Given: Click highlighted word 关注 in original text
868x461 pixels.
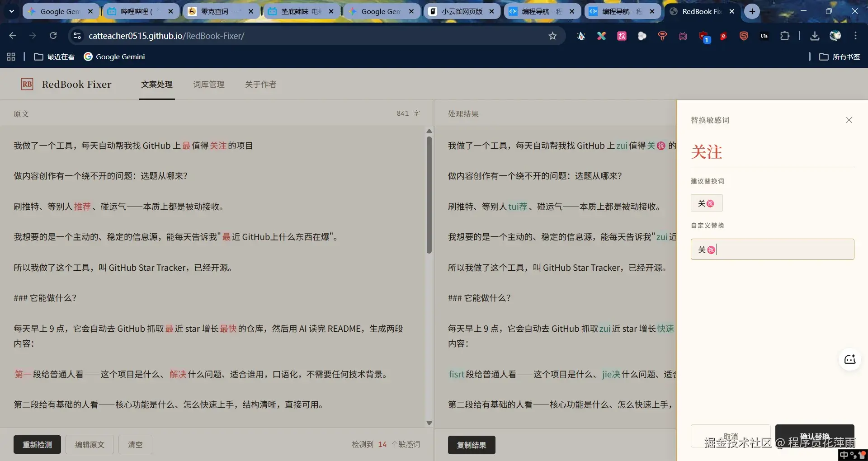Looking at the screenshot, I should click(218, 146).
